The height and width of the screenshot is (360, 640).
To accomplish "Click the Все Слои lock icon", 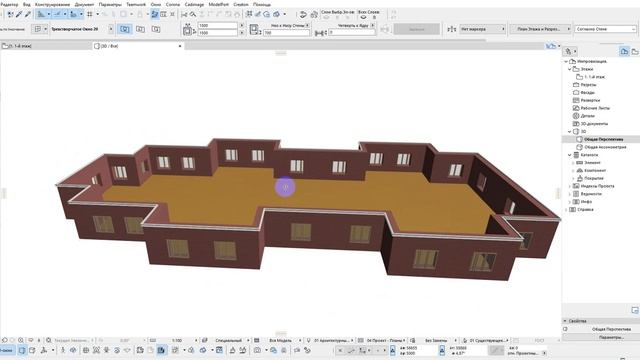I will pos(374,18).
